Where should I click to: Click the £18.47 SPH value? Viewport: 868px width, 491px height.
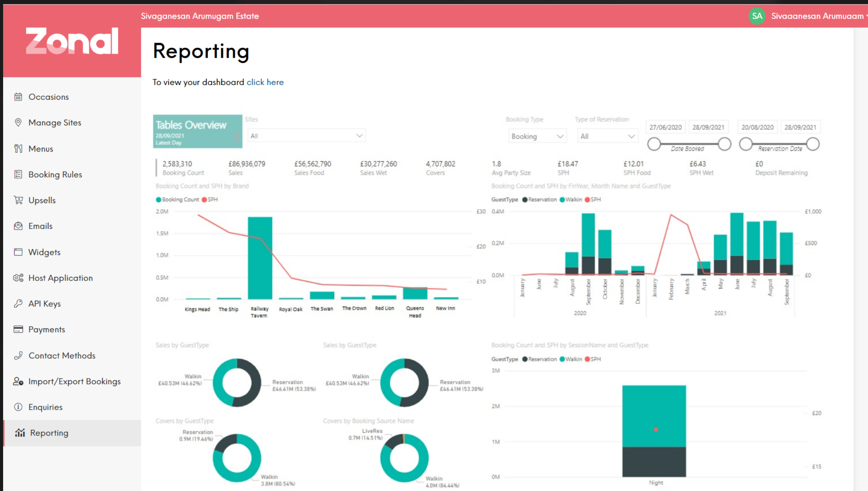568,164
